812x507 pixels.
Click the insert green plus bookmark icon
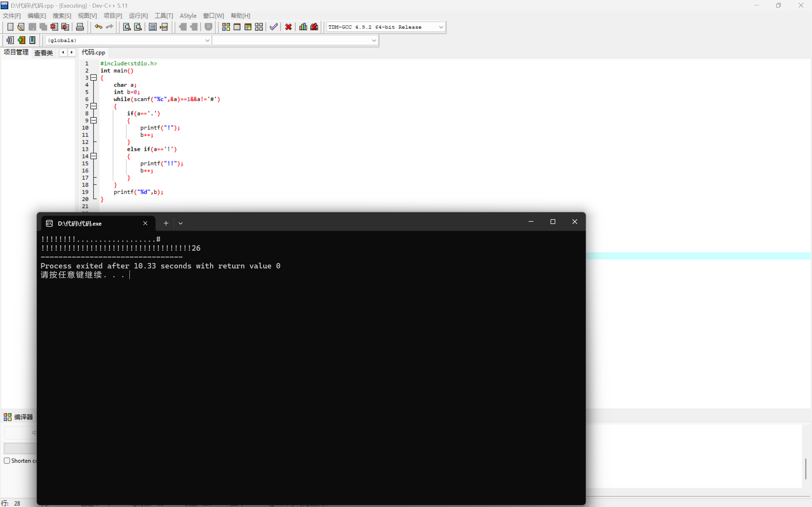point(21,40)
